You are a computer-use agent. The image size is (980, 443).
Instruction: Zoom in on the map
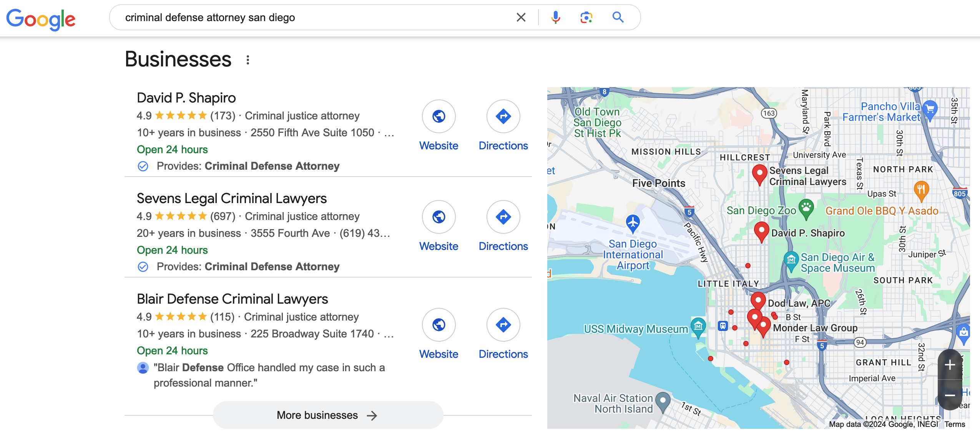tap(950, 365)
